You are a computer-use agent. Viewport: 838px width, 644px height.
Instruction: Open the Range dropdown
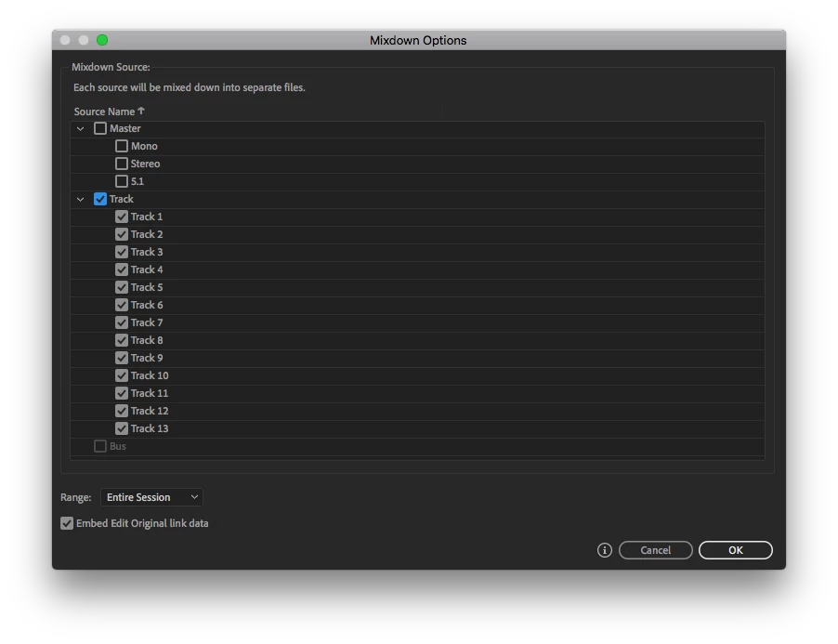pos(151,497)
